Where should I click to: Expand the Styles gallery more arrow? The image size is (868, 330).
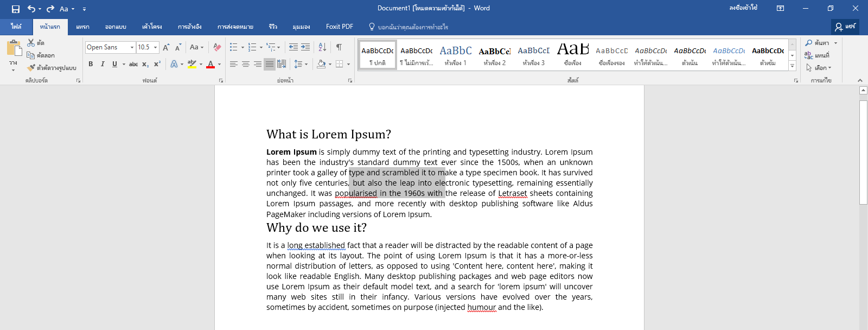pos(793,66)
